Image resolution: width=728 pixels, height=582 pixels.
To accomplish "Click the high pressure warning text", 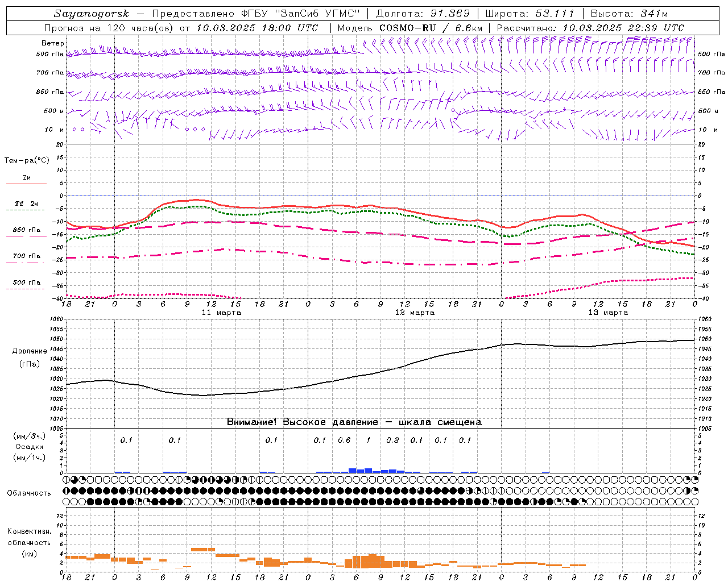I will tap(354, 422).
